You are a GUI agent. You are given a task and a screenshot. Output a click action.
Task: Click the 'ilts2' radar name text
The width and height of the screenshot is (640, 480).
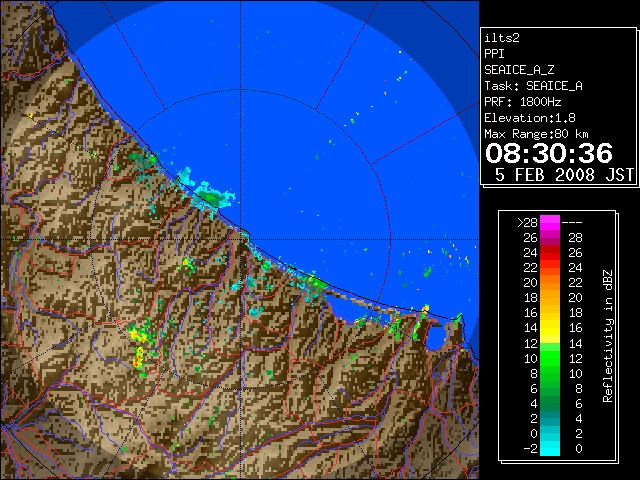click(502, 38)
